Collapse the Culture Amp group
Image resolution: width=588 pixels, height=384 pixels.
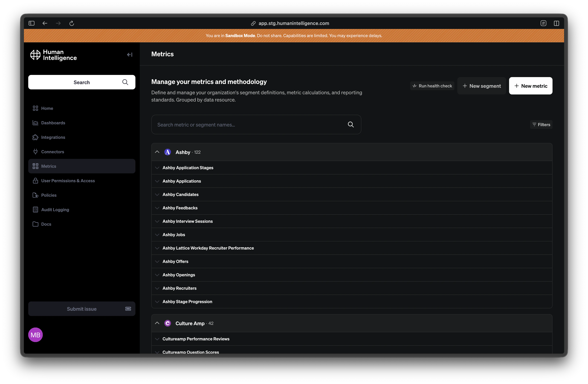click(157, 323)
